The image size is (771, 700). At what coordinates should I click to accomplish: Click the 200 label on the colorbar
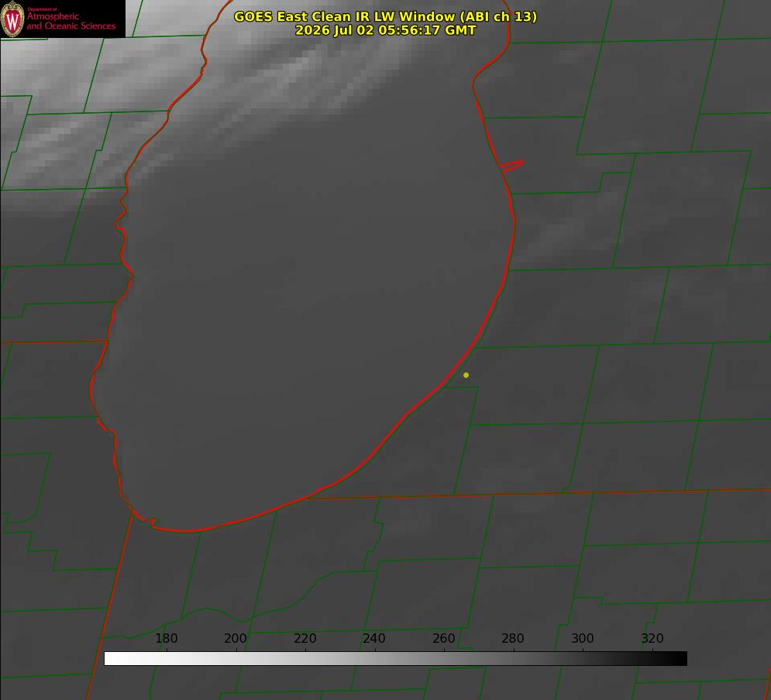[236, 639]
